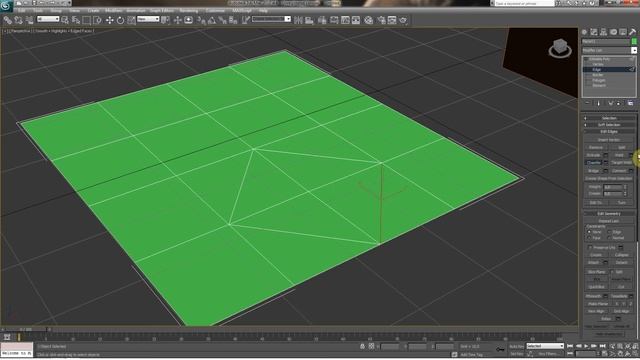Image resolution: width=640 pixels, height=360 pixels.
Task: Open the Material Editor
Action: pyautogui.click(x=369, y=20)
